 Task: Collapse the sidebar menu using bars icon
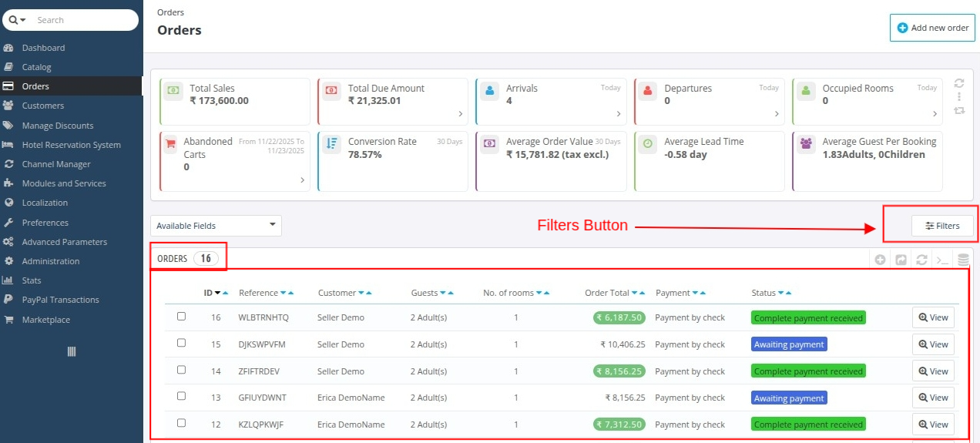(x=72, y=351)
